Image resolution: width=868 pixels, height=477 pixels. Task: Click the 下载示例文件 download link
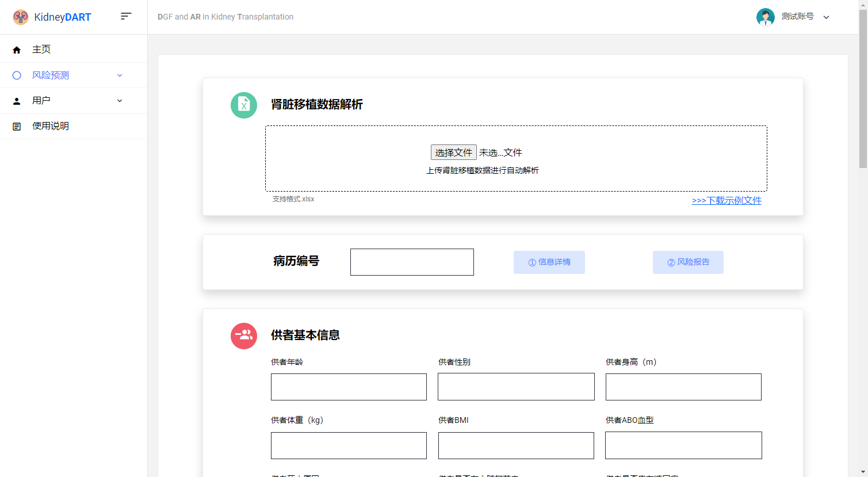click(x=726, y=200)
